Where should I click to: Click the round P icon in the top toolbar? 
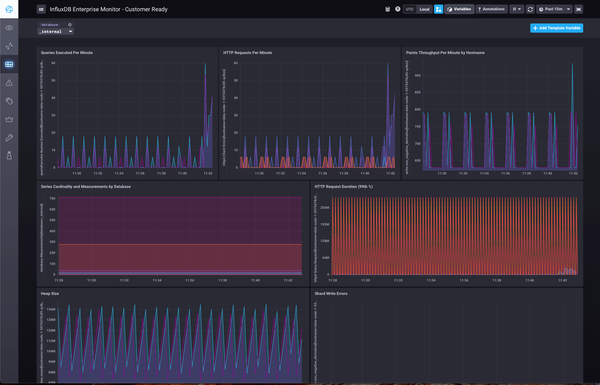pyautogui.click(x=398, y=9)
